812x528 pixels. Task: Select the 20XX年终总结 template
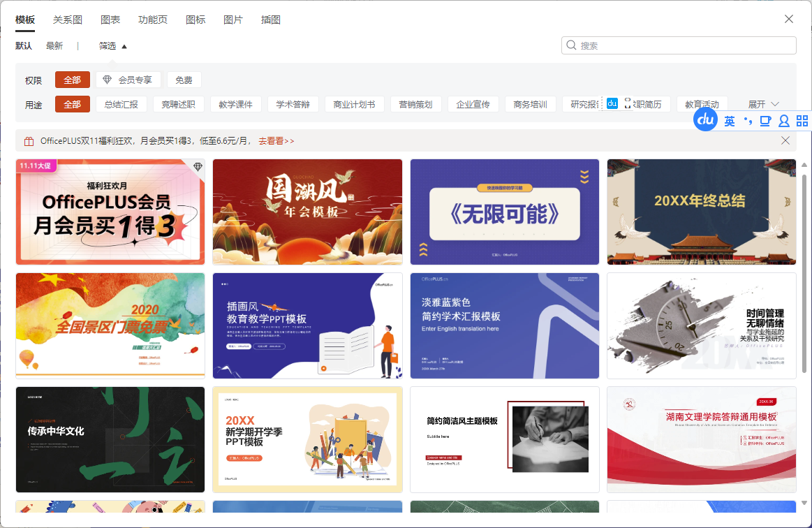(702, 212)
